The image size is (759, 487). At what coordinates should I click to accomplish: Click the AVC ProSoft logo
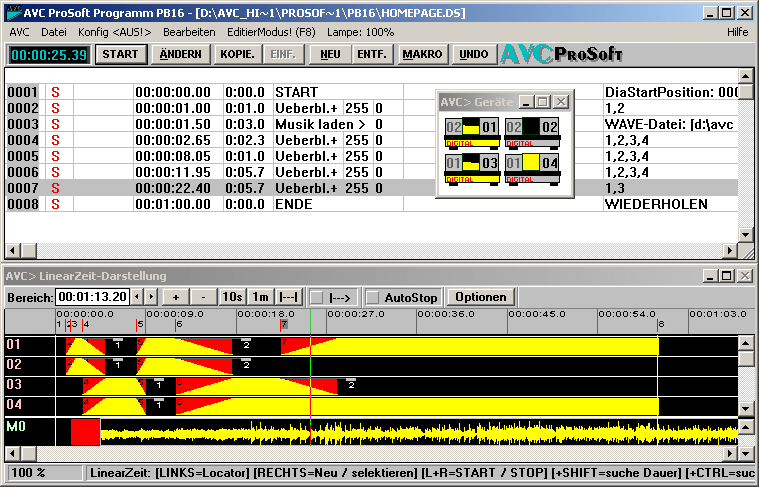pos(562,54)
